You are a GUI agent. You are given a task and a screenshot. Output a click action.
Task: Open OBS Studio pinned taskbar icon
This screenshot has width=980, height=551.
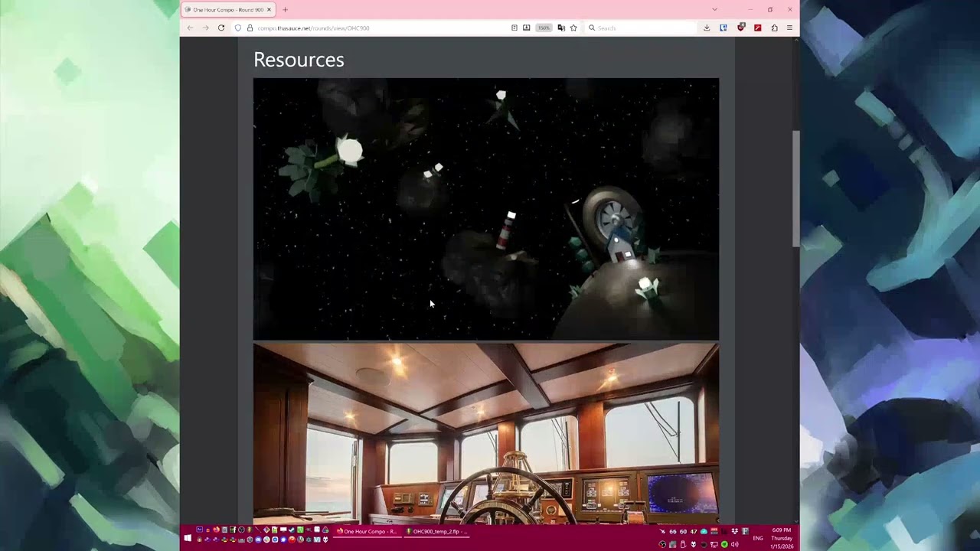pyautogui.click(x=241, y=529)
